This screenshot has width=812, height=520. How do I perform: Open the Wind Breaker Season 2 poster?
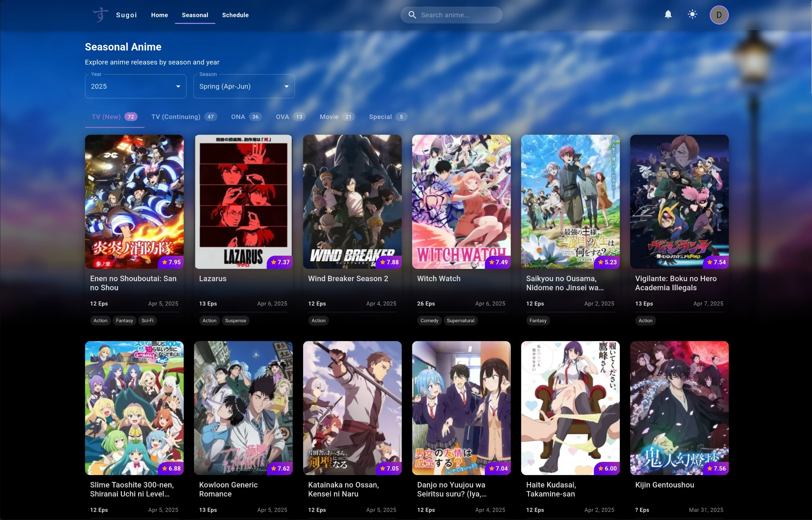pos(352,201)
